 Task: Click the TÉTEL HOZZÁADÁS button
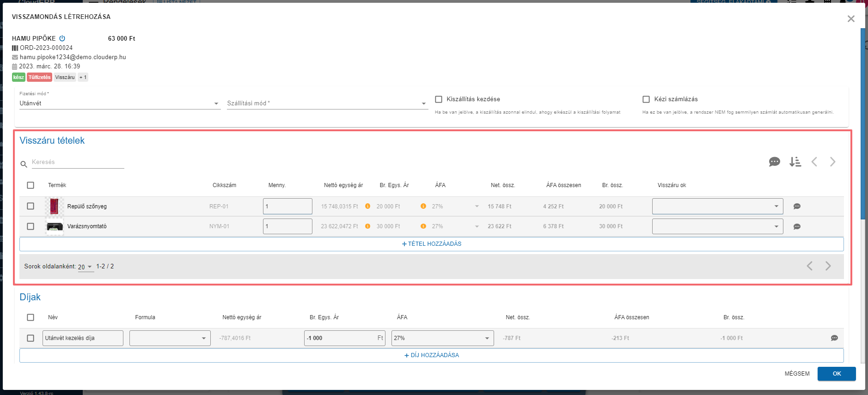pos(431,244)
